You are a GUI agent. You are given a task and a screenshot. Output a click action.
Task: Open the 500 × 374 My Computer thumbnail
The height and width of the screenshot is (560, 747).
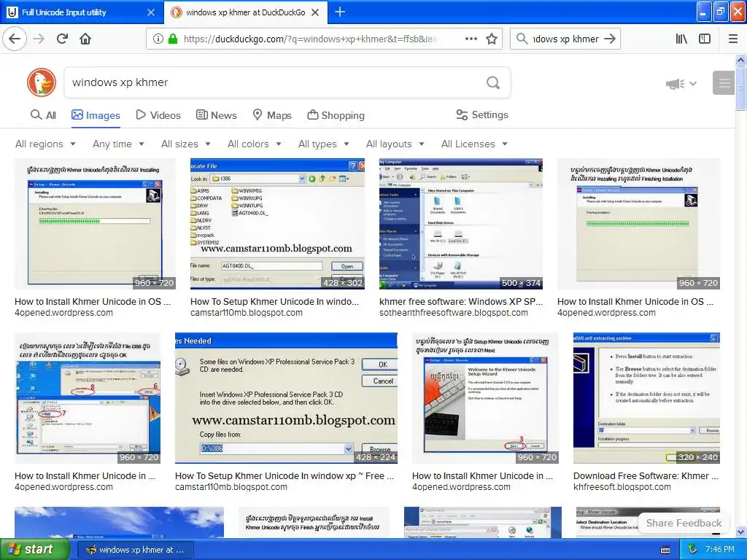pos(461,224)
